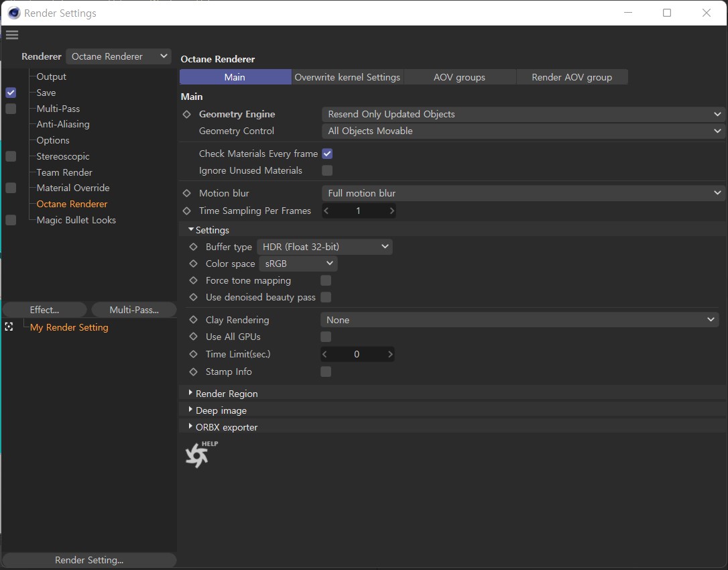Image resolution: width=728 pixels, height=570 pixels.
Task: Click the Use All GPUs keyframe diamond
Action: pyautogui.click(x=194, y=337)
